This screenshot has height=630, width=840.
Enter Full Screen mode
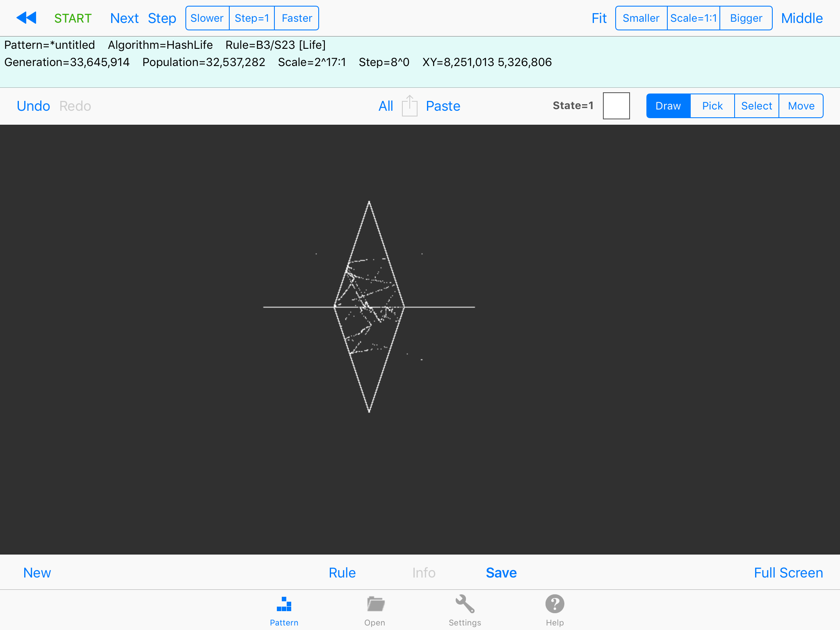(788, 573)
